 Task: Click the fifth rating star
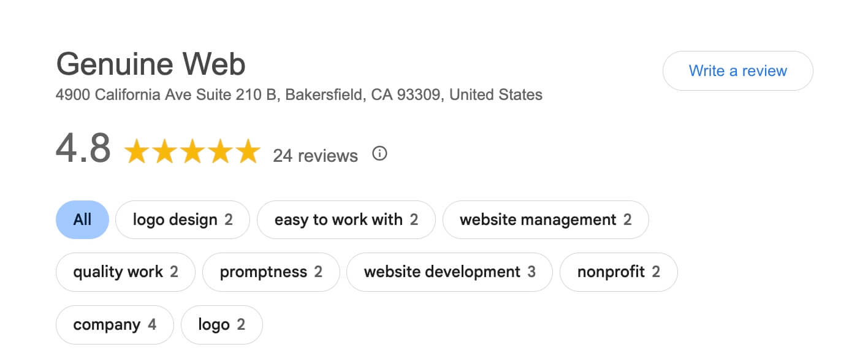(248, 151)
